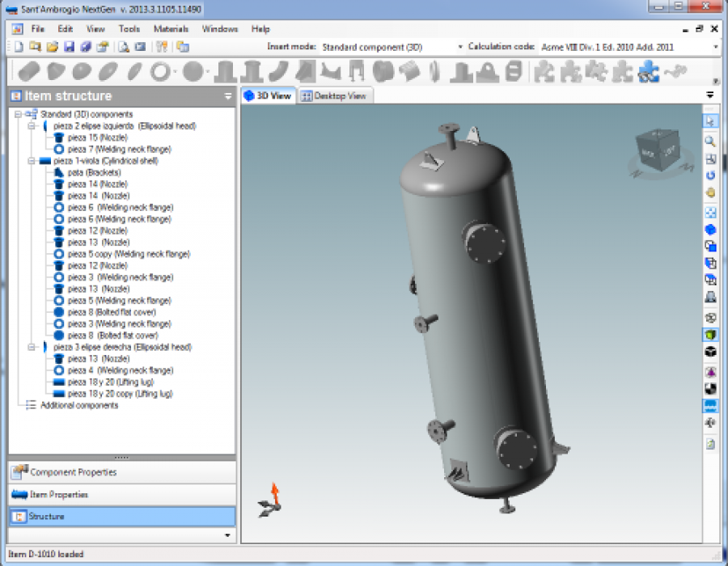Collapse pieza 3 elipse derecha node

31,347
